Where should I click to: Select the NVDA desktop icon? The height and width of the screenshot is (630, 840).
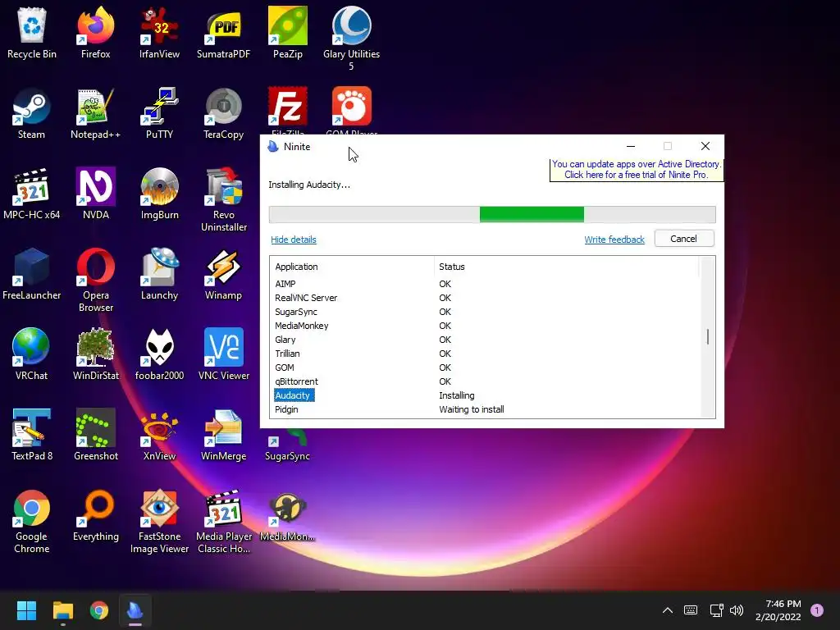[x=95, y=194]
